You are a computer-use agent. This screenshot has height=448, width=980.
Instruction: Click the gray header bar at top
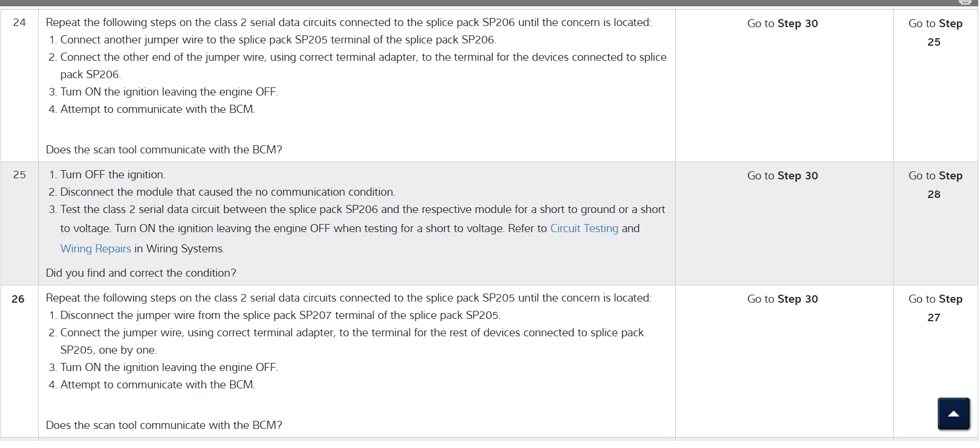[463, 3]
